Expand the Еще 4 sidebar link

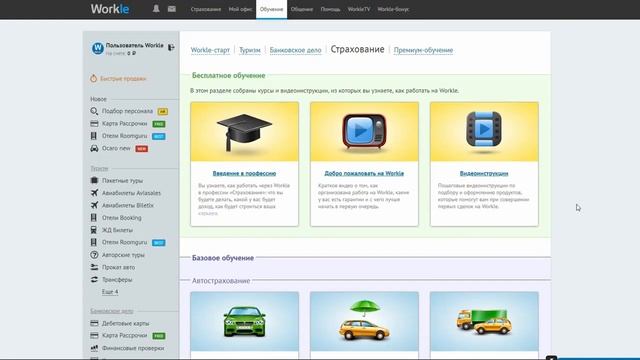(110, 292)
